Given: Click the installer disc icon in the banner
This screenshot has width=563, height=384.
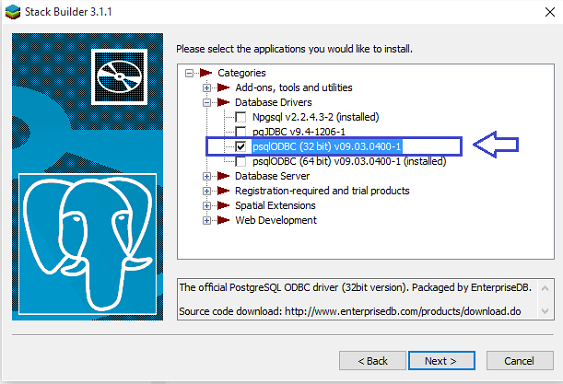Looking at the screenshot, I should [119, 77].
